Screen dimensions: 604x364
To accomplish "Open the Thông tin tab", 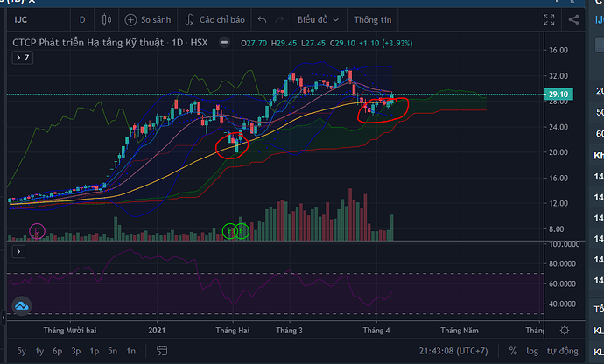I will click(x=375, y=19).
